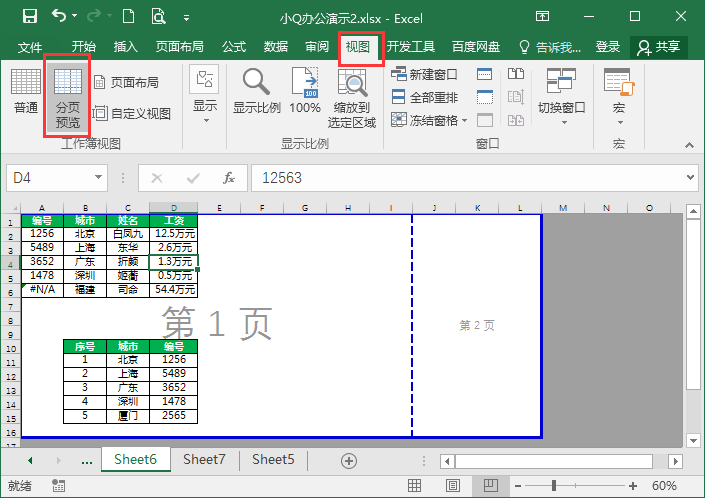Toggle Page Layout view in status bar
The width and height of the screenshot is (705, 498).
click(453, 485)
